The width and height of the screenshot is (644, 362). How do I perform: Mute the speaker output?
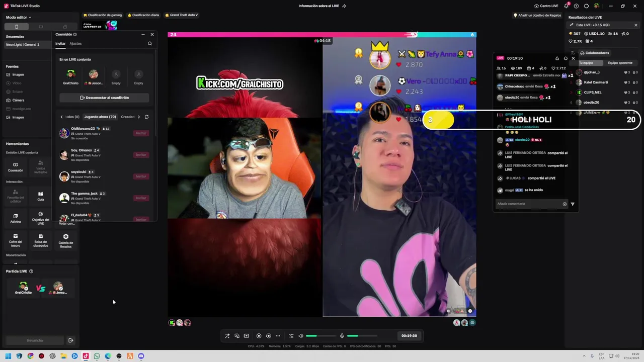(301, 336)
